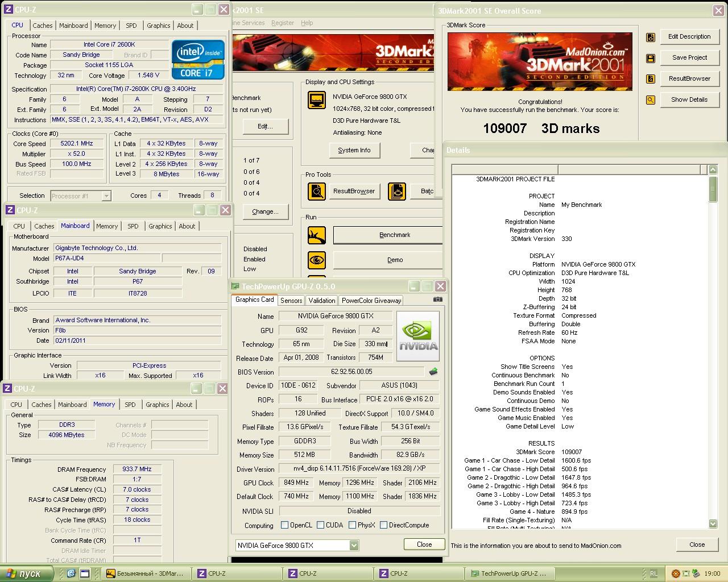Click the ResultBrowser icon in score window
The height and width of the screenshot is (582, 728).
[x=651, y=79]
